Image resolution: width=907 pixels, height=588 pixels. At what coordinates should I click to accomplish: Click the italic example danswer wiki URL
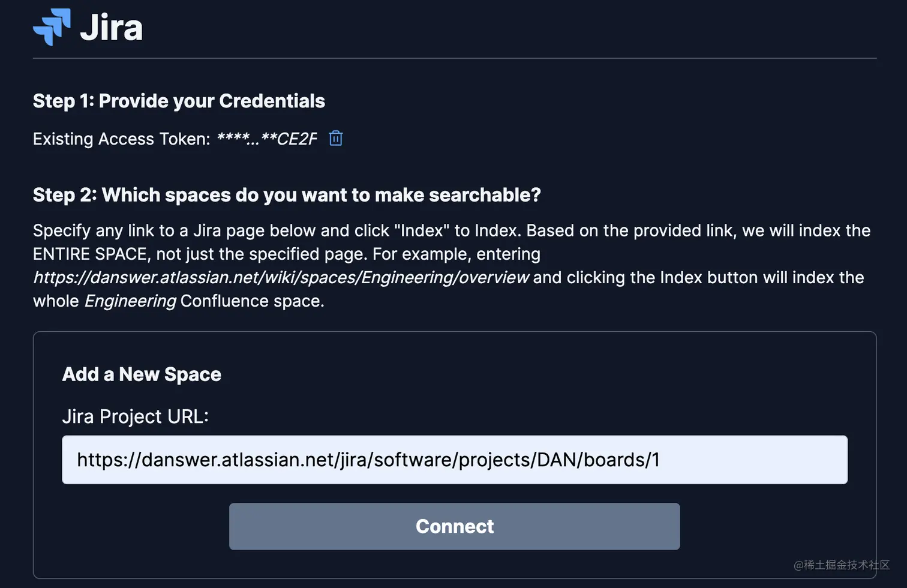coord(281,278)
